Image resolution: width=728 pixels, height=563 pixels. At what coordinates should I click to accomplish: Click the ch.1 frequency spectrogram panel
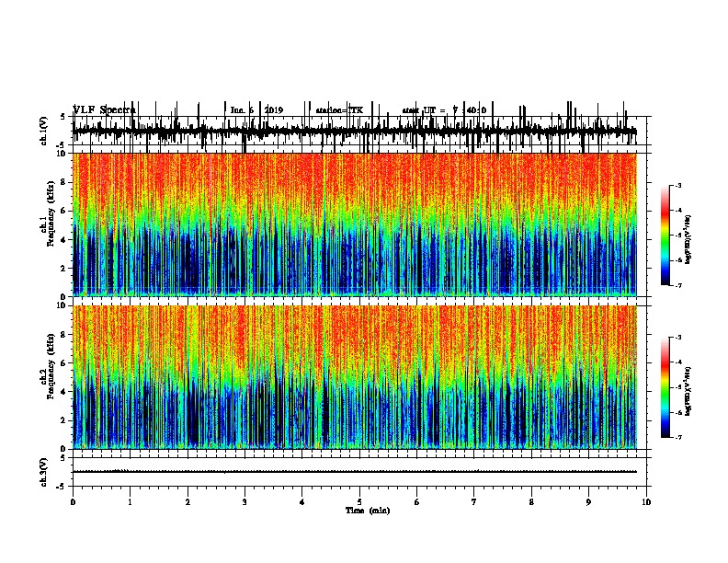(355, 224)
